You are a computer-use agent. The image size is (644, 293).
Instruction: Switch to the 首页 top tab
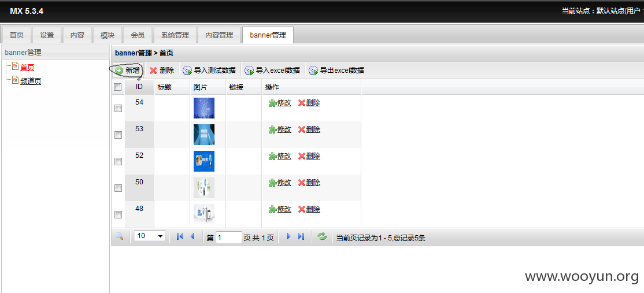16,35
